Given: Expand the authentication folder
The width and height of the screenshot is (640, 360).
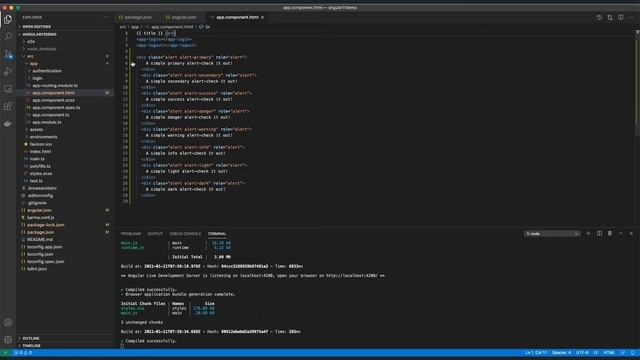Looking at the screenshot, I should point(65,71).
